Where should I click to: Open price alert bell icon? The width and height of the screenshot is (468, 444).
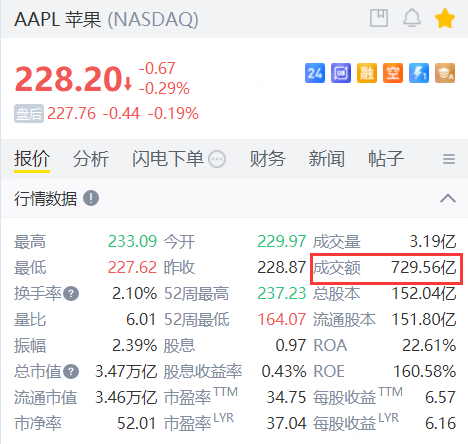click(x=412, y=18)
